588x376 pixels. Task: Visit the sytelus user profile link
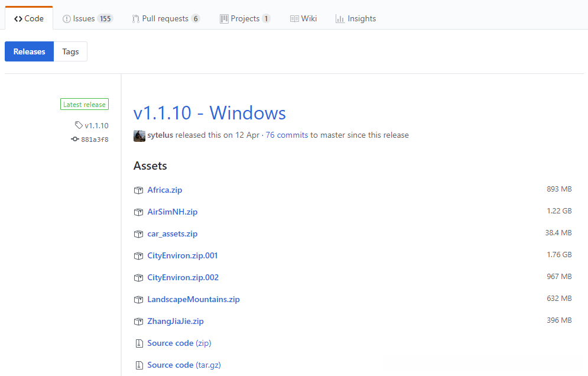(x=160, y=135)
